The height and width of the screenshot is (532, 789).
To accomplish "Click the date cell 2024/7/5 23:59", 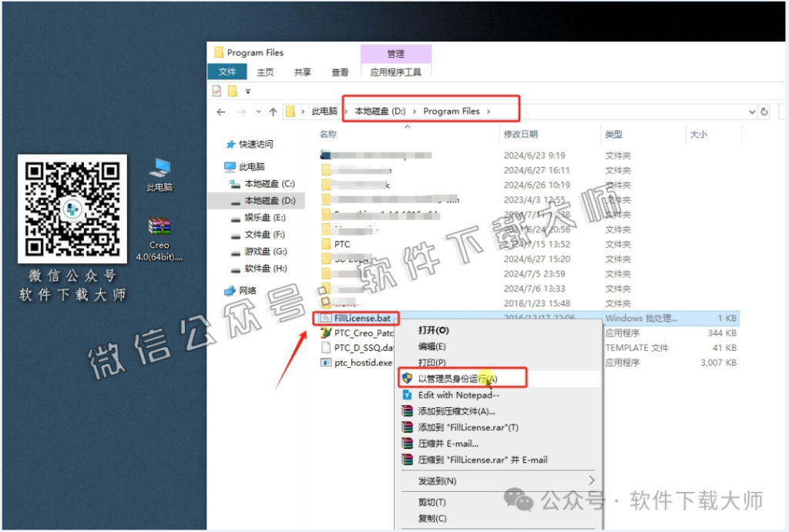I will [535, 273].
